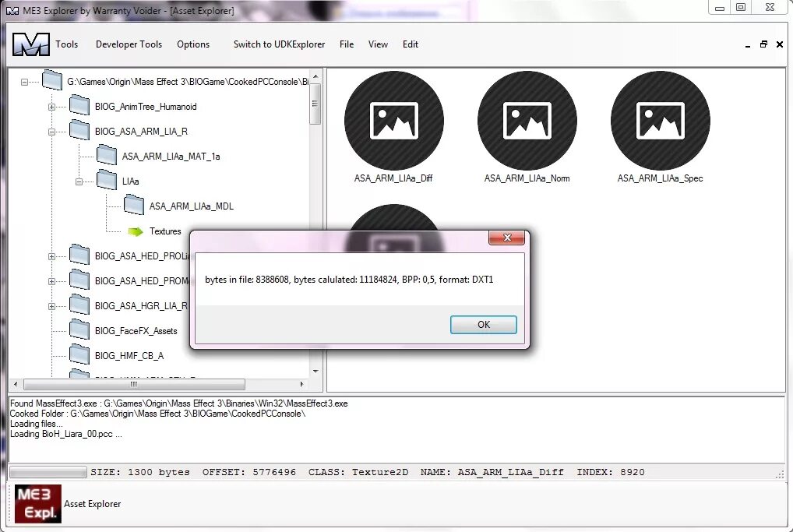
Task: Collapse the BIOG_ASA_ARM_LIA_R node
Action: pos(51,132)
